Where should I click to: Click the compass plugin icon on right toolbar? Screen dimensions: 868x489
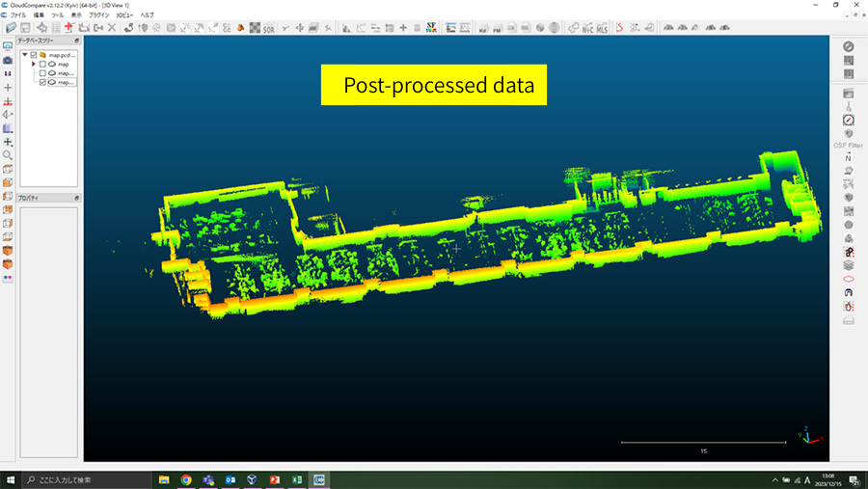(x=848, y=121)
